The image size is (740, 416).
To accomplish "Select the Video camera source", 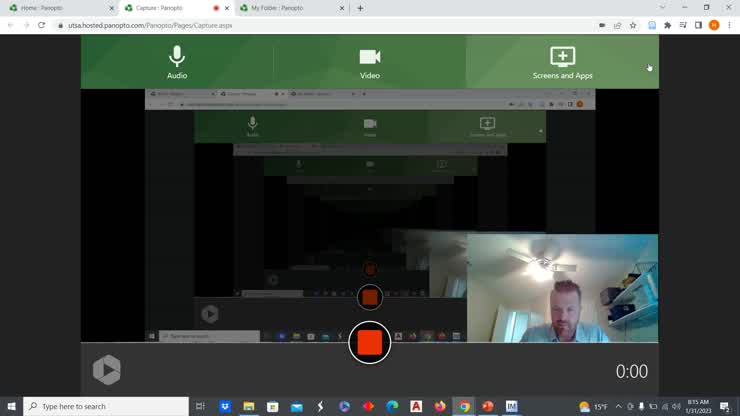I will pyautogui.click(x=370, y=61).
